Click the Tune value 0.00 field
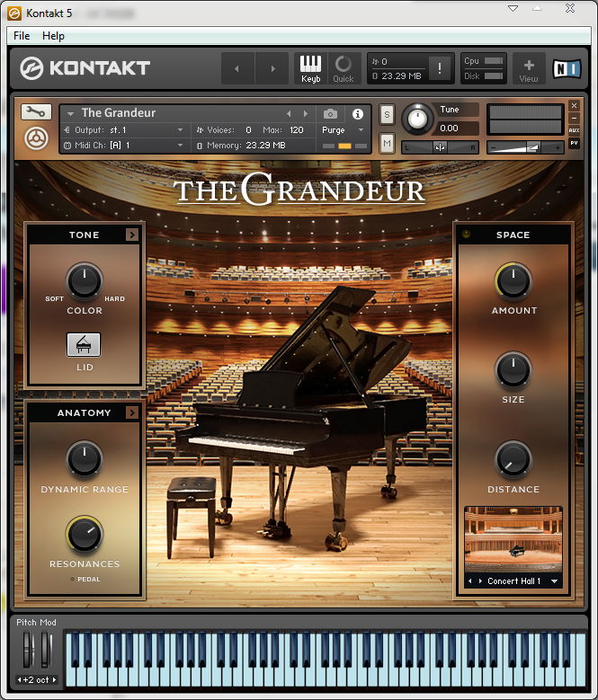The height and width of the screenshot is (700, 598). (456, 128)
